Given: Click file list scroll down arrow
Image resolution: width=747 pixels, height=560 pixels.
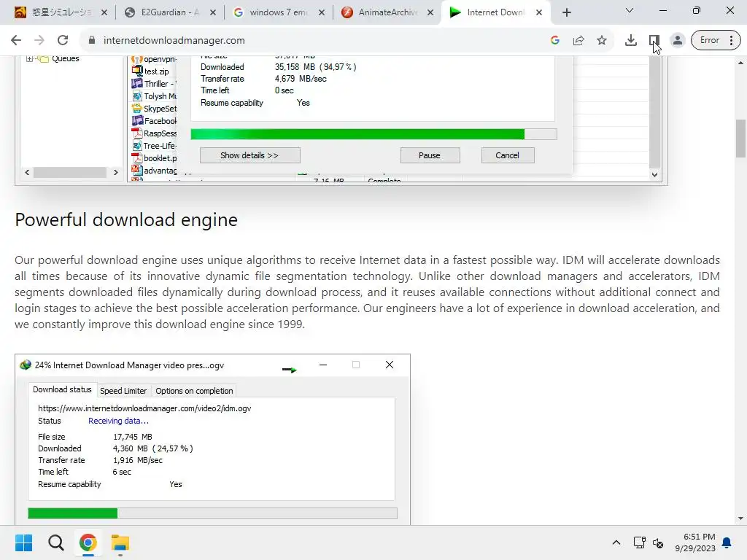Looking at the screenshot, I should pyautogui.click(x=654, y=174).
